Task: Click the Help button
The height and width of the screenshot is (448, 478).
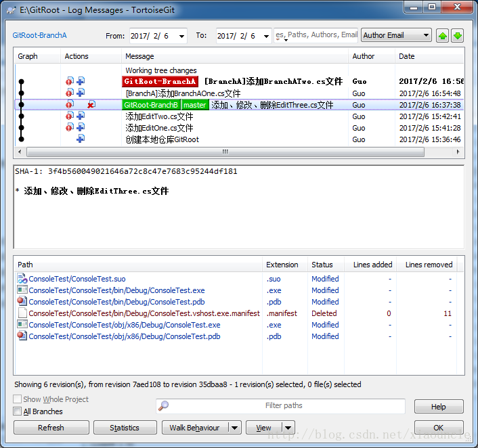Action: [x=438, y=407]
